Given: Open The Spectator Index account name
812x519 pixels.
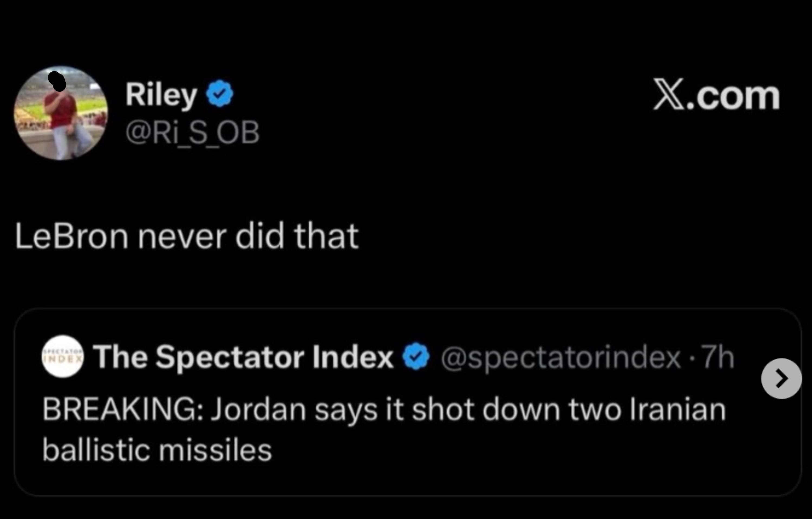Looking at the screenshot, I should tap(243, 357).
